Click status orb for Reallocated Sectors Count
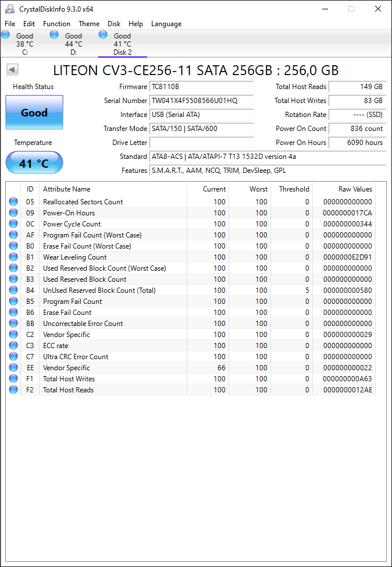Image resolution: width=392 pixels, height=567 pixels. click(x=13, y=201)
